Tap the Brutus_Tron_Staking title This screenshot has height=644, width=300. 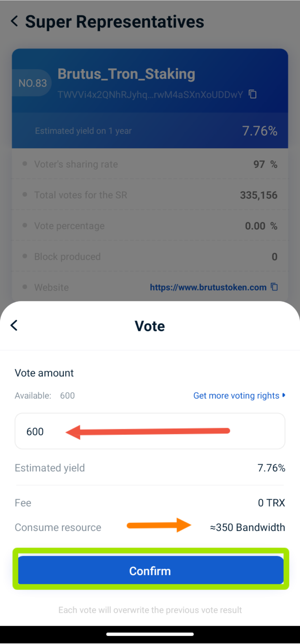[126, 74]
